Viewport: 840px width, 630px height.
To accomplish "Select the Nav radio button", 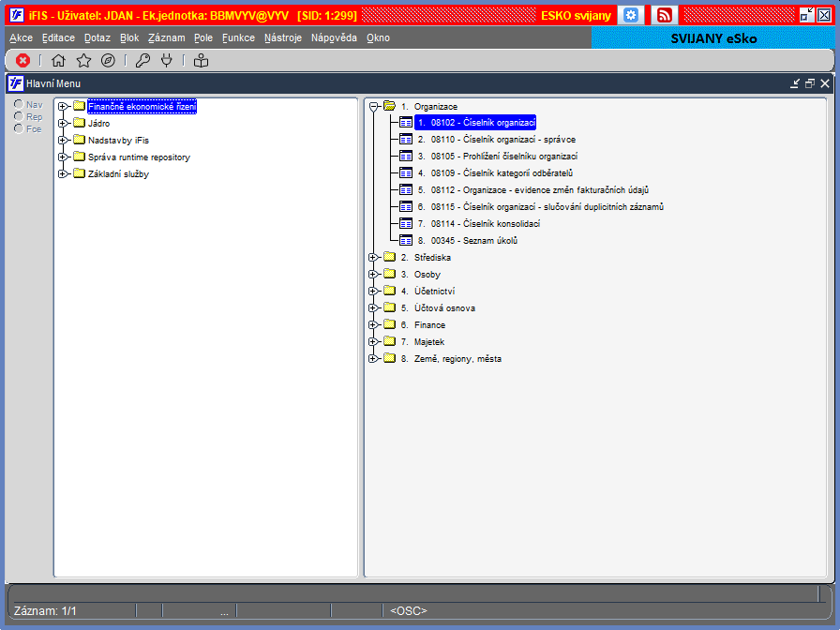I will coord(19,104).
